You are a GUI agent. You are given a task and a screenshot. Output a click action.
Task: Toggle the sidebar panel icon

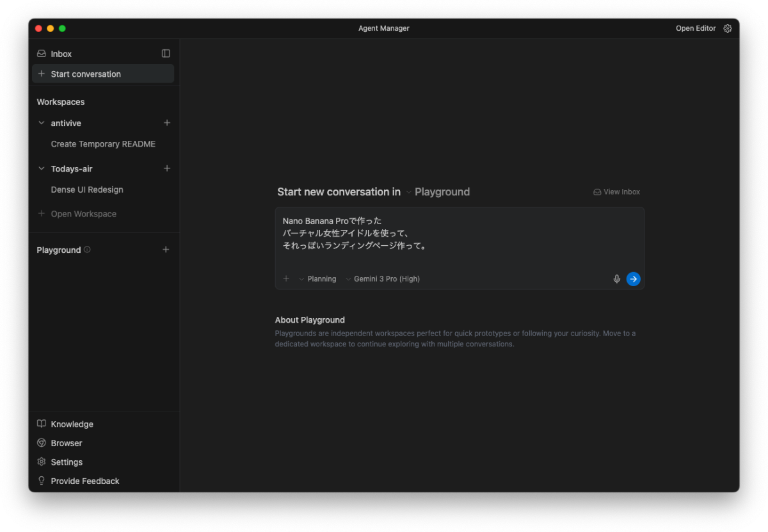(166, 54)
